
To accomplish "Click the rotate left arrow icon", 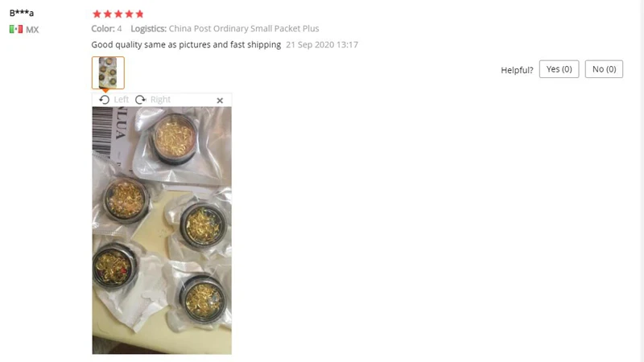I will point(105,100).
